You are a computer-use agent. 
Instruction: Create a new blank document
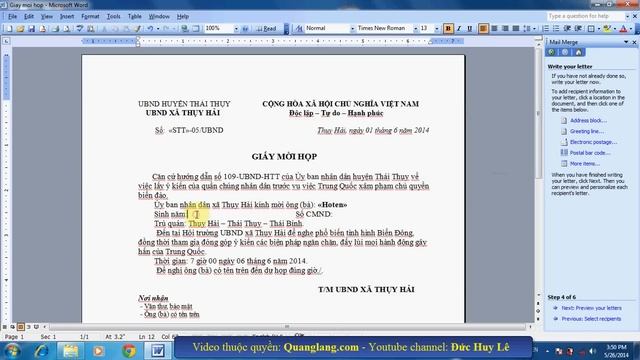tap(9, 29)
